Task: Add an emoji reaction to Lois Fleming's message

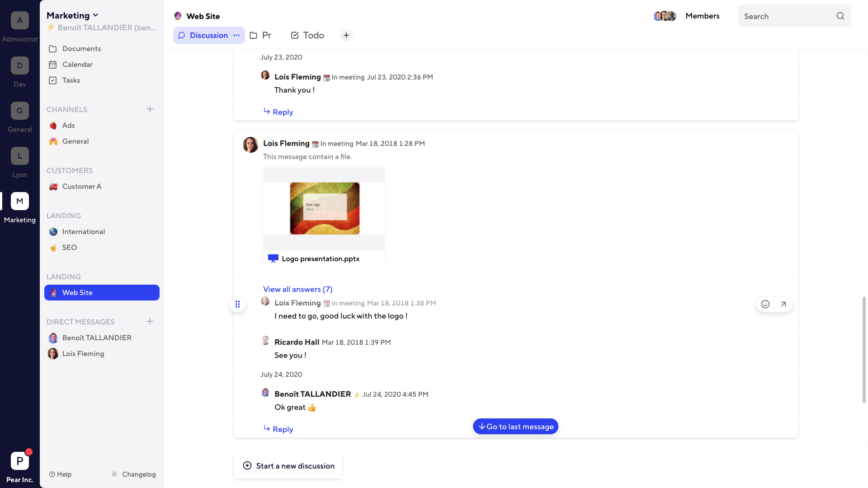Action: pyautogui.click(x=765, y=304)
